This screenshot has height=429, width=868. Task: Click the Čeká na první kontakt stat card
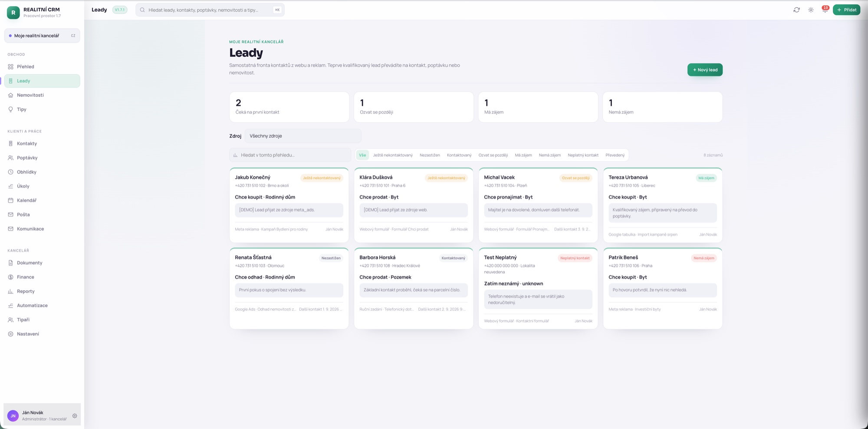coord(289,107)
